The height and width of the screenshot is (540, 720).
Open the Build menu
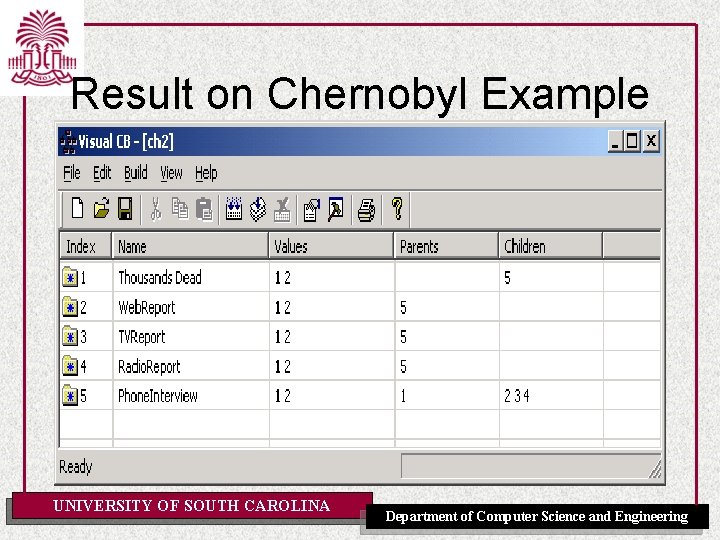tap(136, 173)
